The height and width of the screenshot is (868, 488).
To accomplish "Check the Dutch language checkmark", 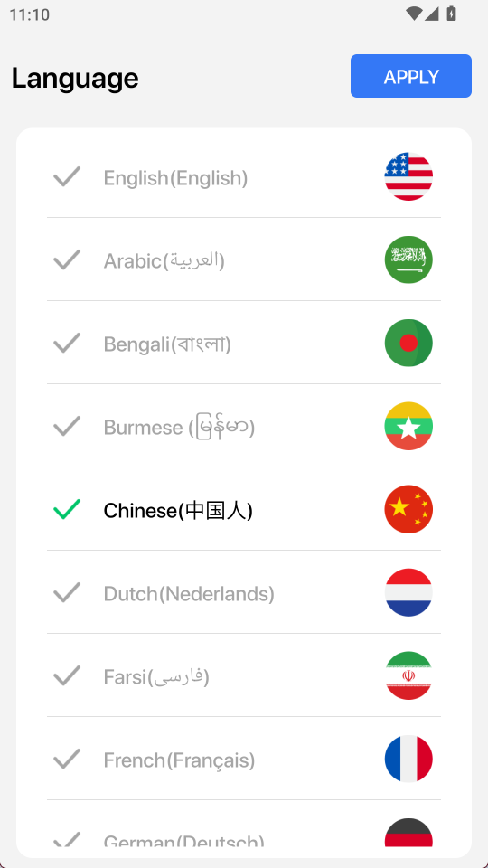I will (x=67, y=592).
